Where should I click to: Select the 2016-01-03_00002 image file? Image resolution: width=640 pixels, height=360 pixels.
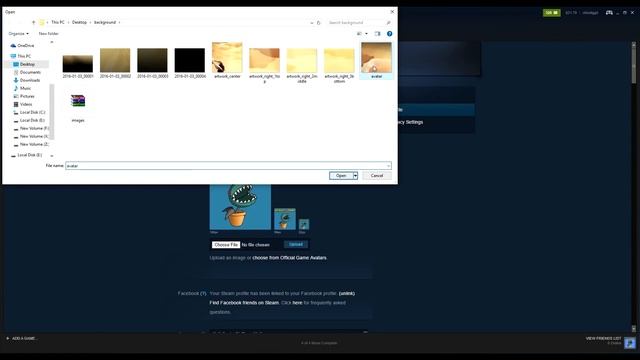pyautogui.click(x=115, y=62)
